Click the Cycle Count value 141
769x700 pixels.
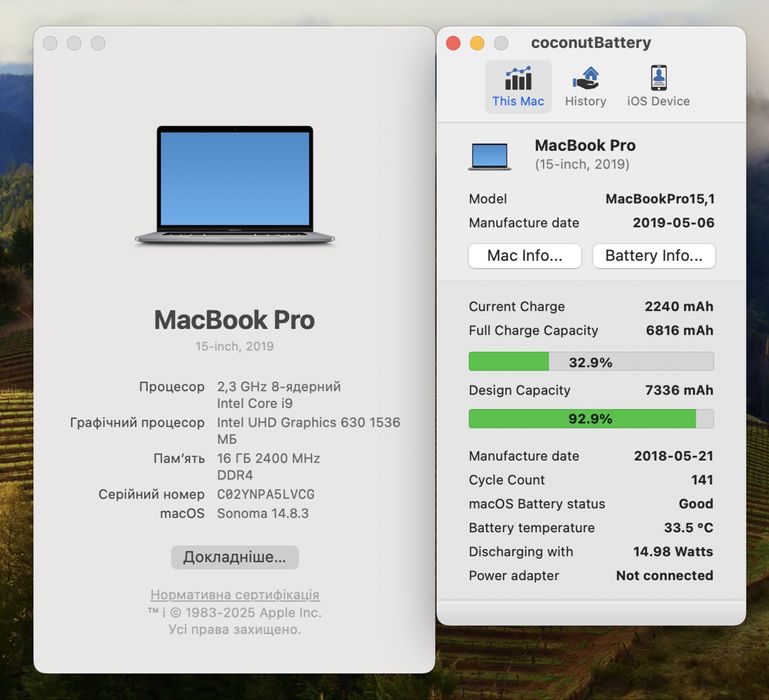point(702,480)
